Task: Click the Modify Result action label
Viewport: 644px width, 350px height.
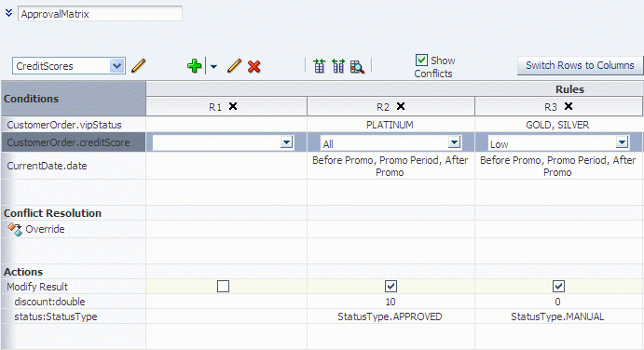Action: 37,287
